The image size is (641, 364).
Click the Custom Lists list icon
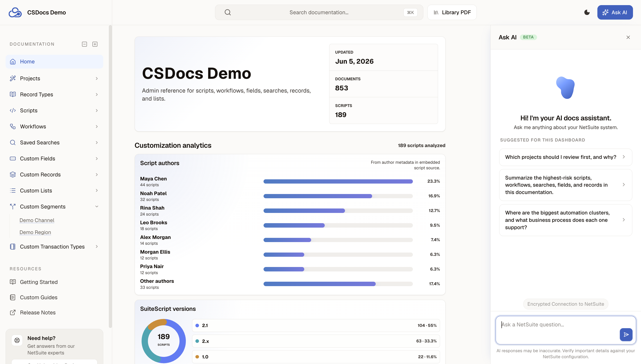(x=13, y=190)
